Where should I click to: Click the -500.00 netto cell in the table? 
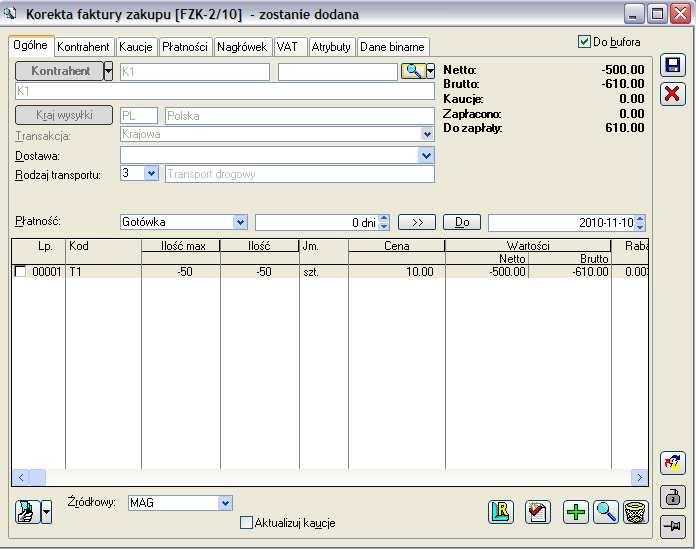tap(487, 272)
